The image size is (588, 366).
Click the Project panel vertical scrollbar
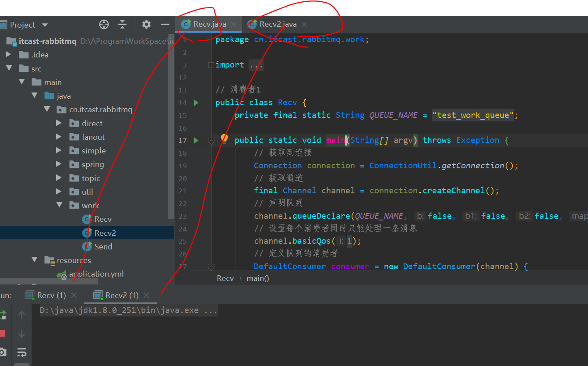click(172, 127)
